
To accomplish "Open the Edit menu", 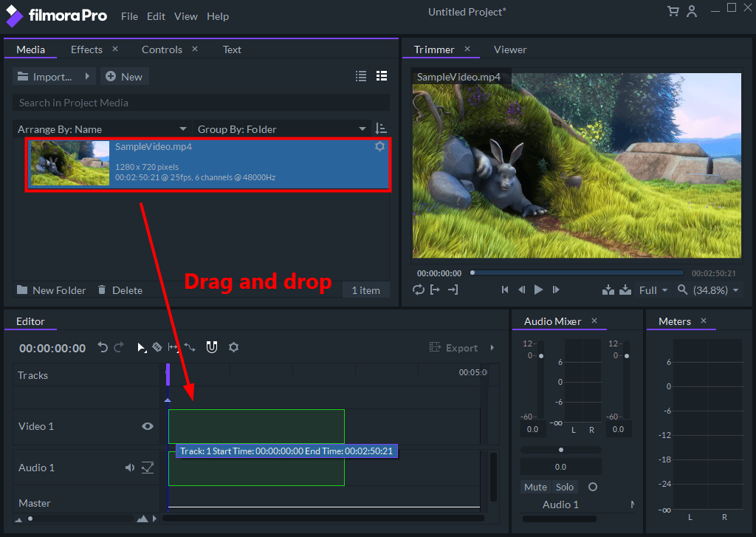I will pyautogui.click(x=156, y=16).
